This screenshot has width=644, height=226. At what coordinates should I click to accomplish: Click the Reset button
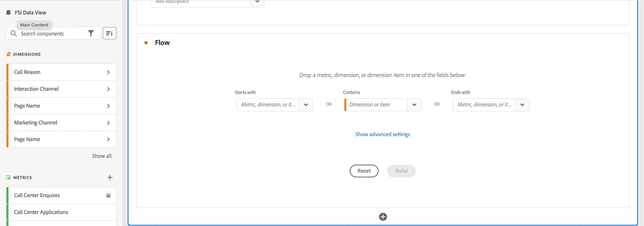pos(364,171)
